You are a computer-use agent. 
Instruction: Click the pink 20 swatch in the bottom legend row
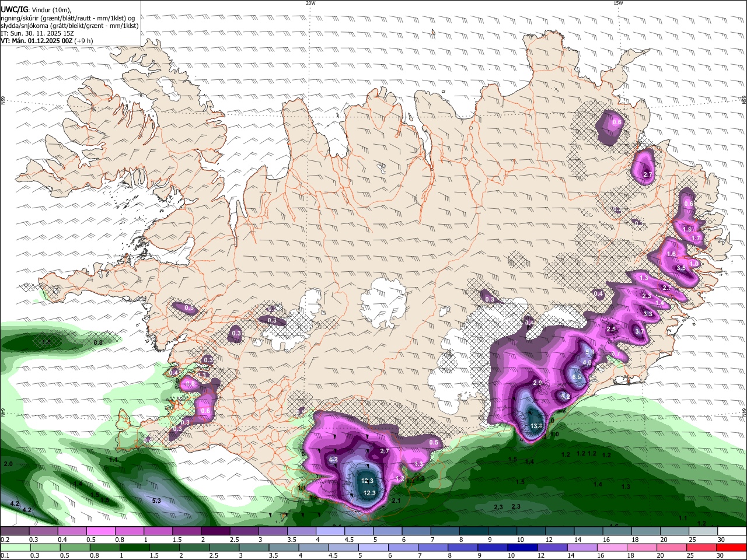[671, 548]
